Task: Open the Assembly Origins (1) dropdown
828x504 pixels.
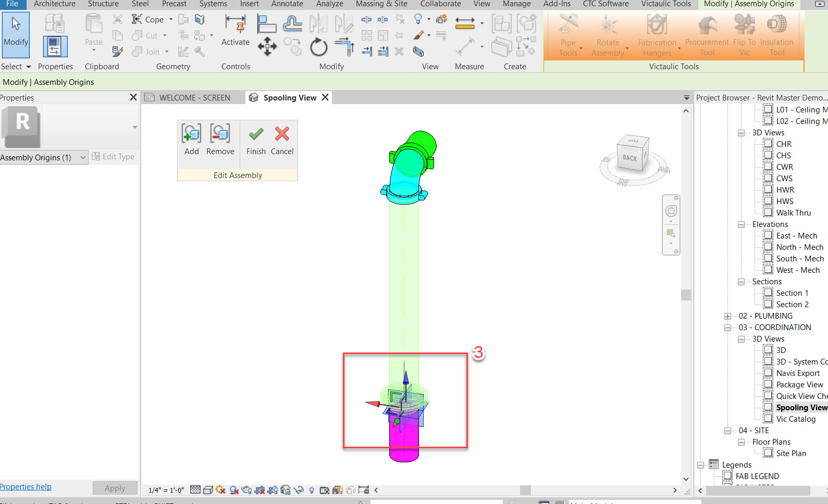Action: click(x=83, y=157)
